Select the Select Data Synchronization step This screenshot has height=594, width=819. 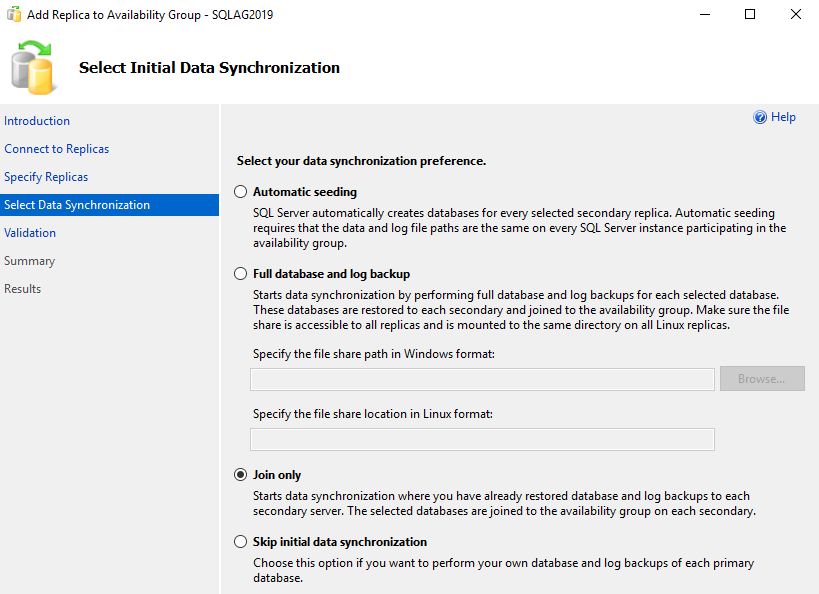click(x=77, y=205)
